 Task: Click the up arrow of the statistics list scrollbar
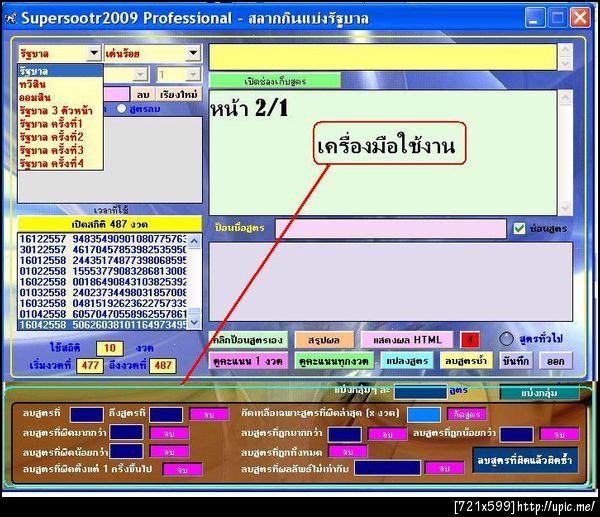point(194,241)
